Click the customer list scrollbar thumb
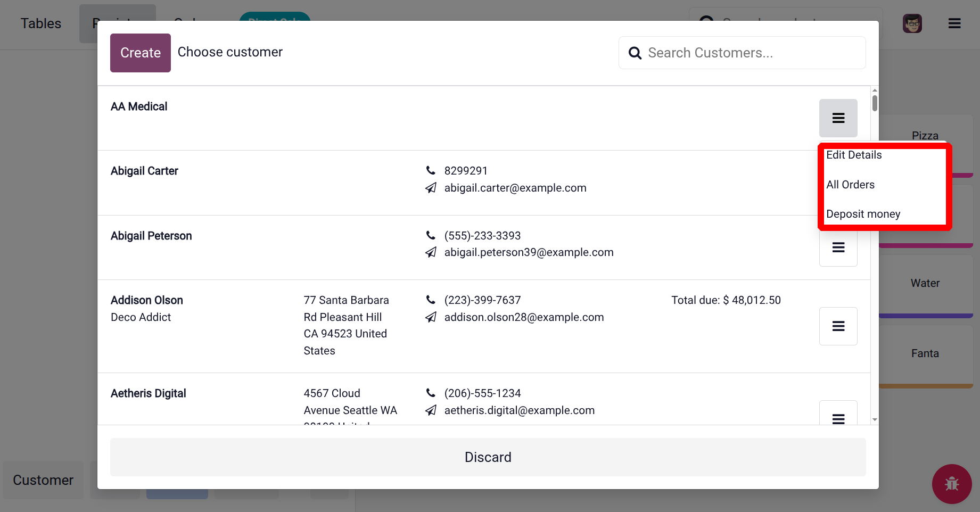The width and height of the screenshot is (980, 512). pos(875,103)
